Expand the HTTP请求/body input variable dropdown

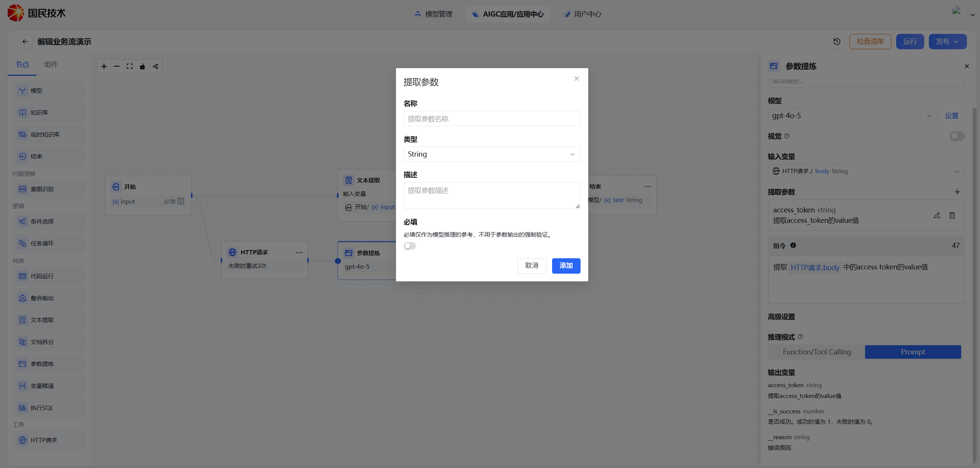(x=957, y=171)
